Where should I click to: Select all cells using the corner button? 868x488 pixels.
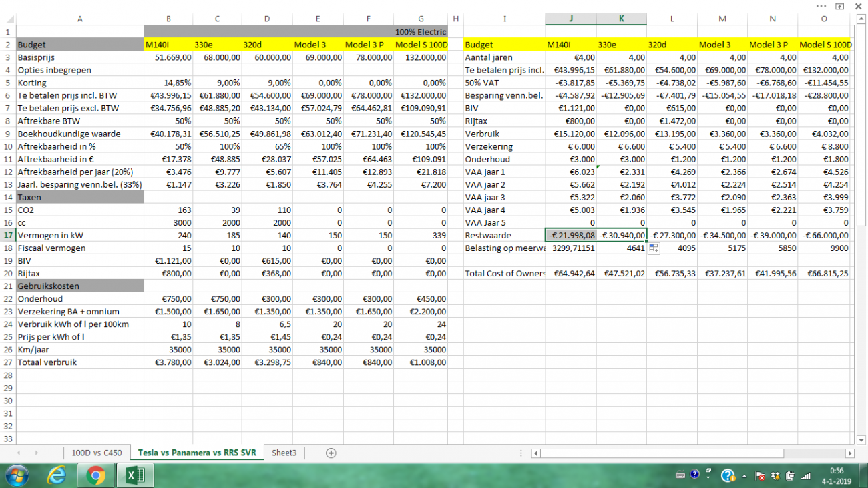click(8, 19)
